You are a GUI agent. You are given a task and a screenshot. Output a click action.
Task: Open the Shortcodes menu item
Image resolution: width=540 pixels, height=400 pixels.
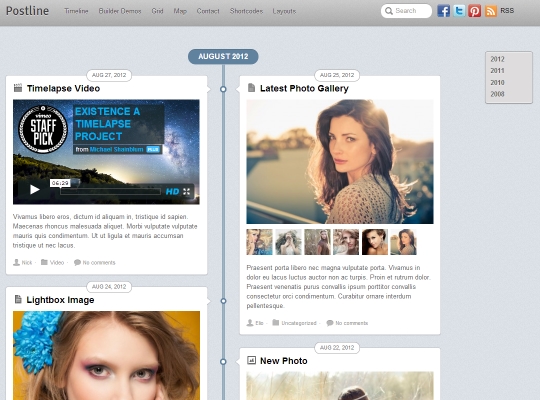click(x=246, y=11)
